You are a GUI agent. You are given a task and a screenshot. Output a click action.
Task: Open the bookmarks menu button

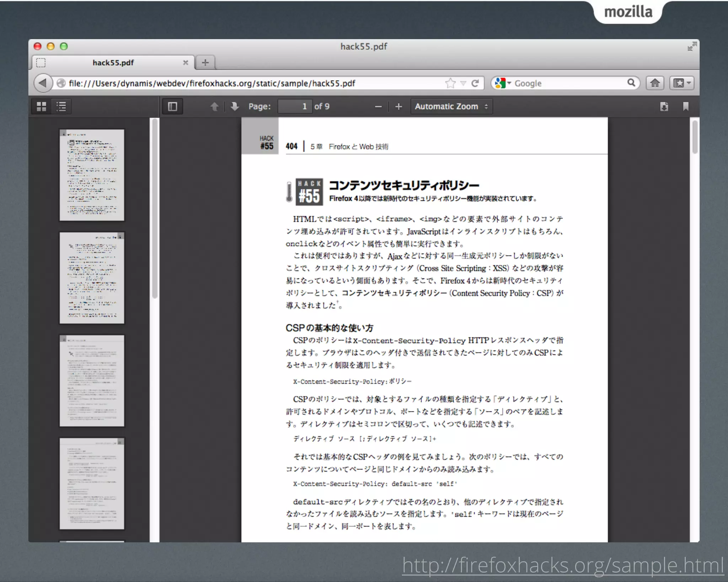pyautogui.click(x=681, y=83)
